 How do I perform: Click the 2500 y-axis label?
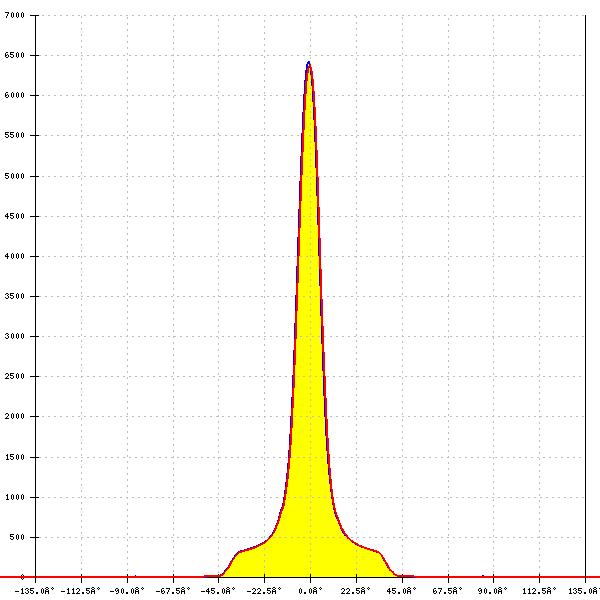click(15, 376)
